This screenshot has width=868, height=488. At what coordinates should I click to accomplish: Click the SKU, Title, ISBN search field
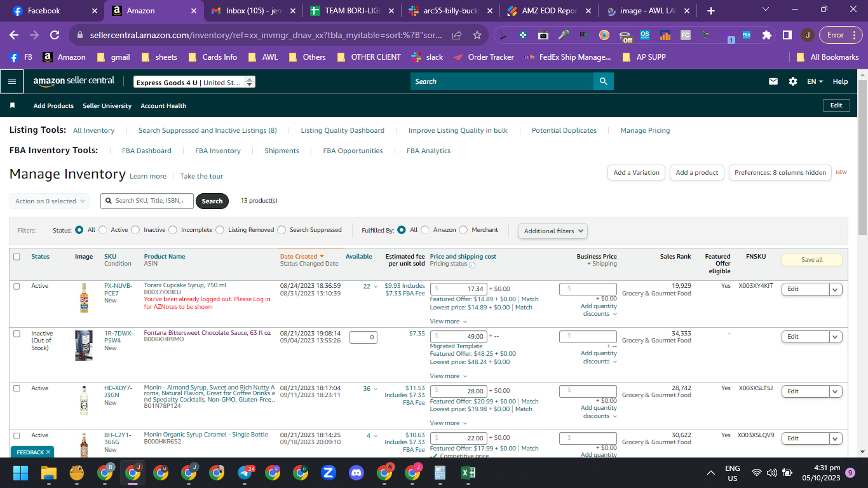[147, 201]
